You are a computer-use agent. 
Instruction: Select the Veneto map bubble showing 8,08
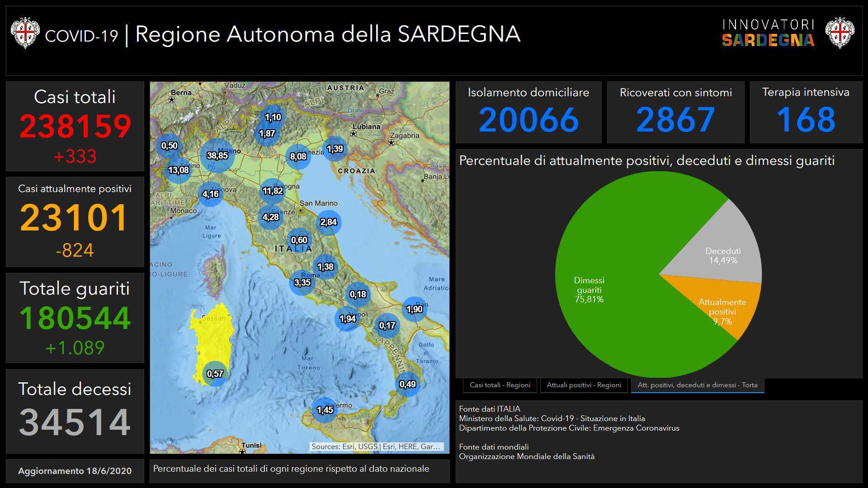298,157
